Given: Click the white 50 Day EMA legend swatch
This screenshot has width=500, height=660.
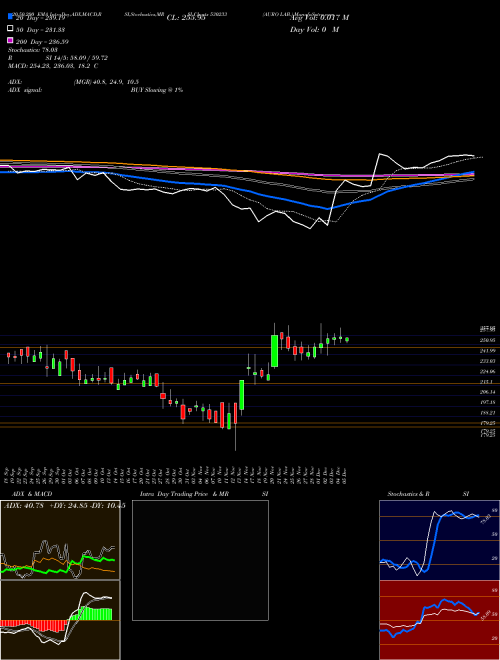Looking at the screenshot, I should click(x=10, y=29).
